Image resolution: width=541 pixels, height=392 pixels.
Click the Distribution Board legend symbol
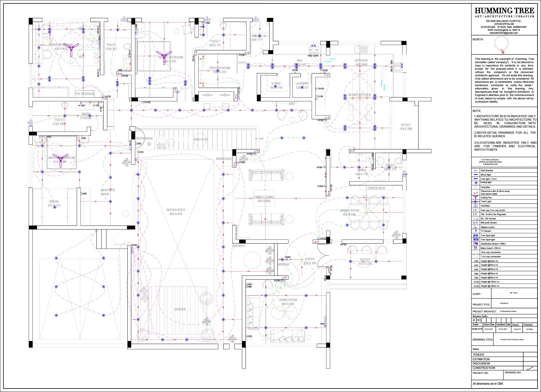476,244
